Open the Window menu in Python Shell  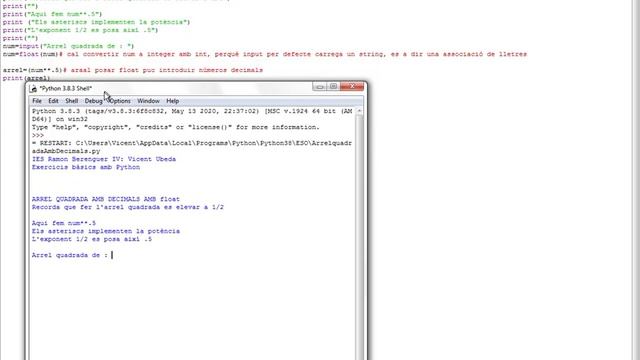coord(148,101)
